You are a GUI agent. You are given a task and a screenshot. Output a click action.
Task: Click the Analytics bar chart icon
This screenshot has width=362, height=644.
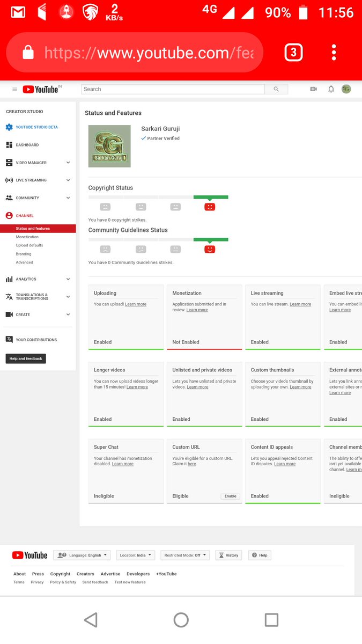(x=9, y=279)
